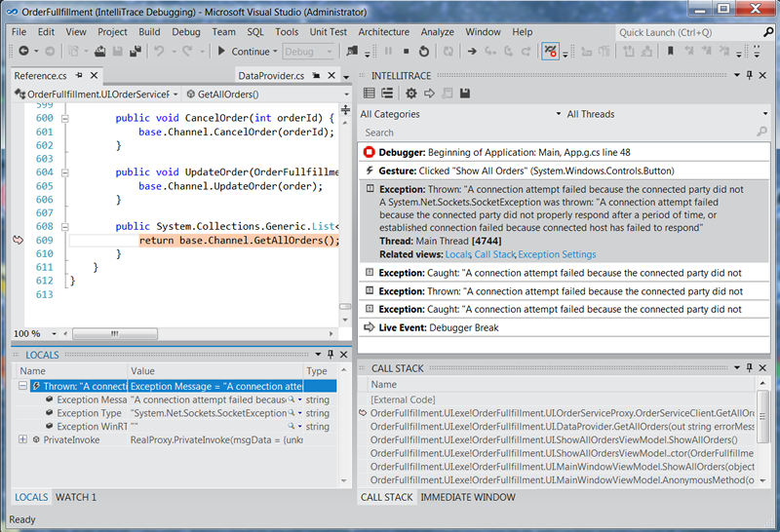780x532 pixels.
Task: Open visualizer magnifier for Exception Type value
Action: (291, 413)
